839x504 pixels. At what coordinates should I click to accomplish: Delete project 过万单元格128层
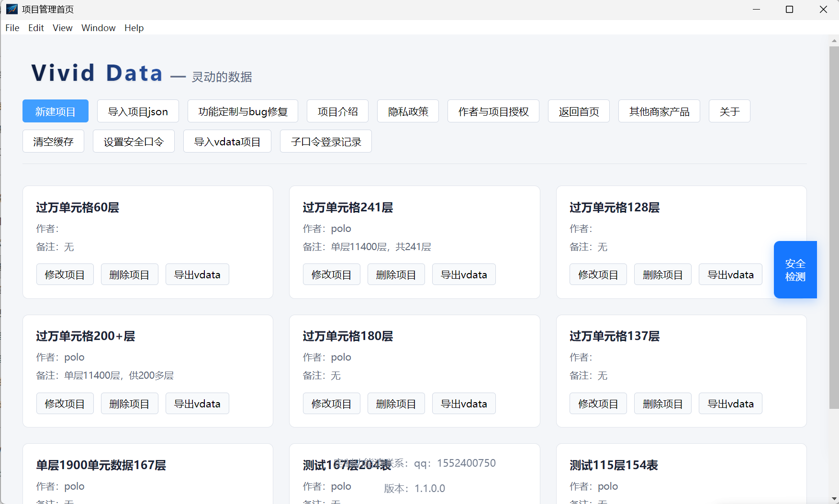663,274
